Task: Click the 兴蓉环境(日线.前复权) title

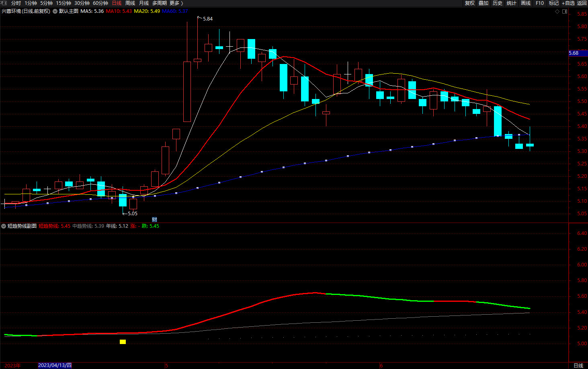Action: (26, 11)
